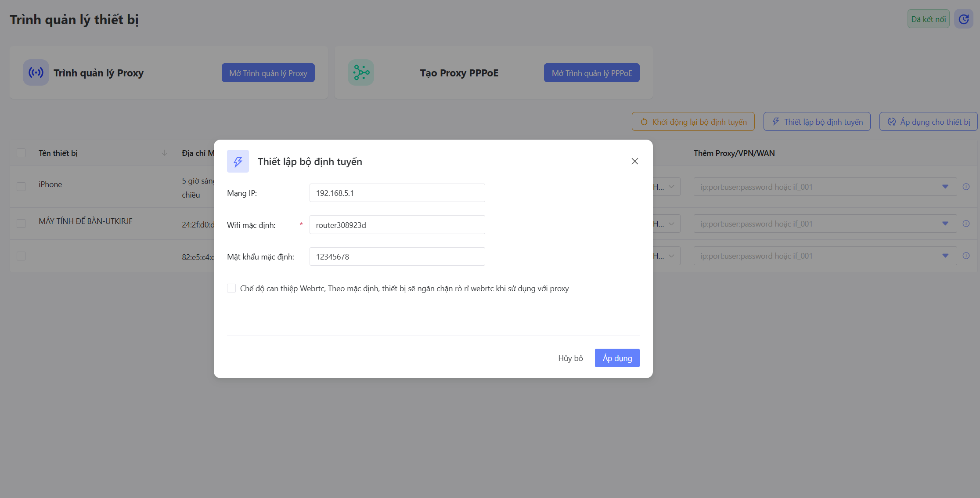980x498 pixels.
Task: Click the Mạng IP input field
Action: tap(397, 193)
